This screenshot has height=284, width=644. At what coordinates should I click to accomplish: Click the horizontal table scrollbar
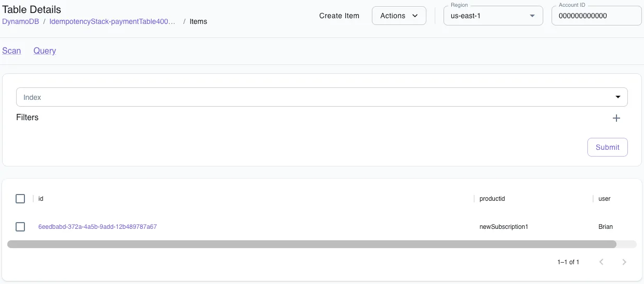312,244
